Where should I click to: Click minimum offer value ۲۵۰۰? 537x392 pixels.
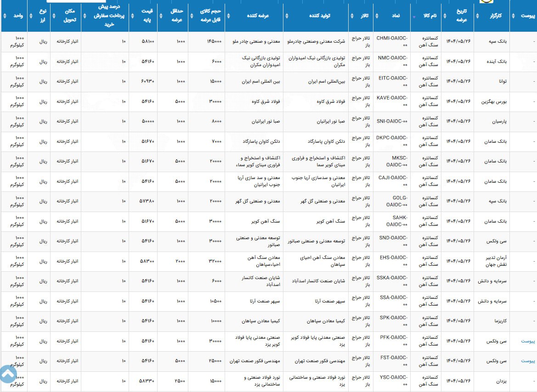(x=180, y=381)
